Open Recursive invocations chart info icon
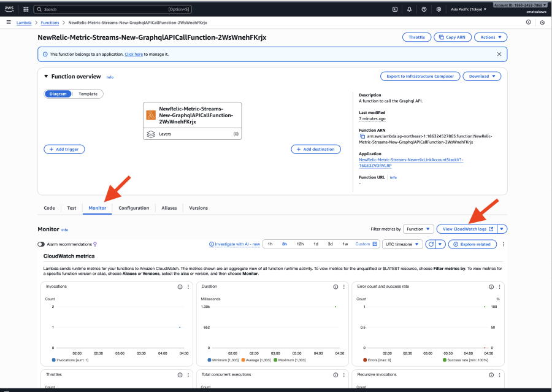 point(491,375)
